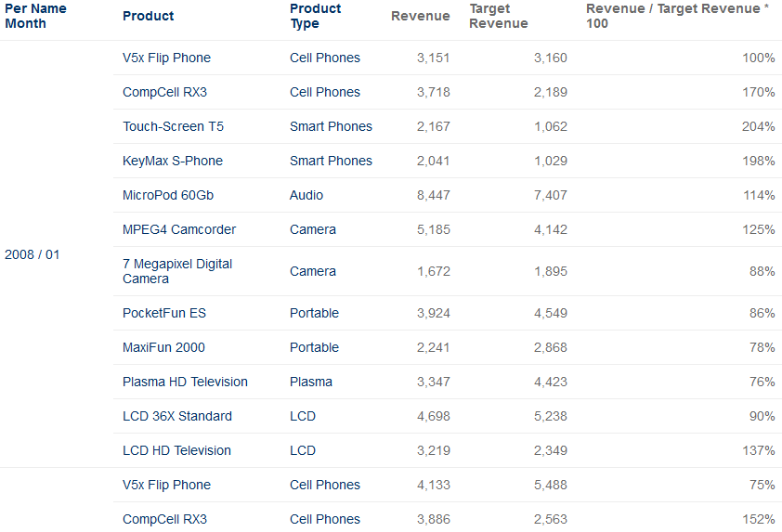Open the Touch-Screen T5 product link
Screen dimensions: 782x532
(173, 126)
